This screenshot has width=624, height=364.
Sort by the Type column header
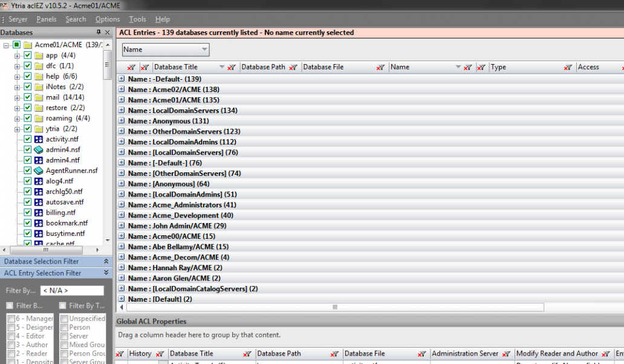click(x=498, y=67)
